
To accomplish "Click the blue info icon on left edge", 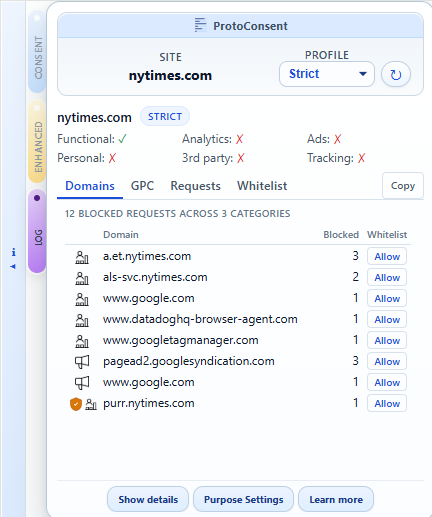I will 14,252.
